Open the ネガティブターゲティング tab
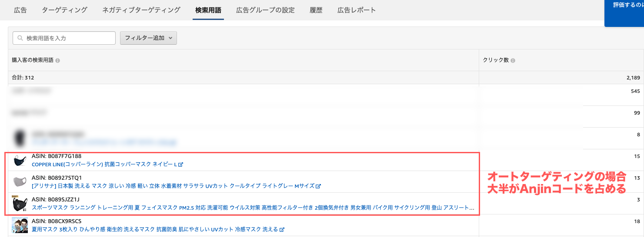This screenshot has height=237, width=644. (141, 10)
